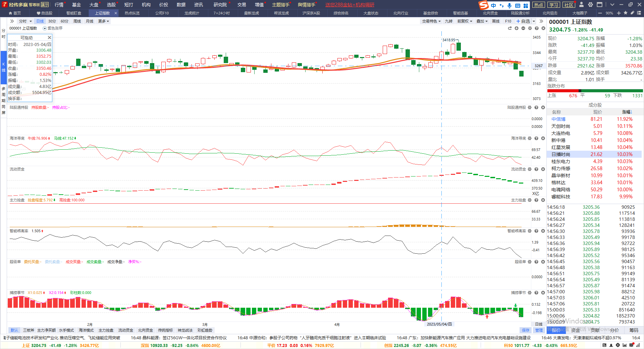Click the panel layout icon at tab bar end
The width and height of the screenshot is (644, 349).
[639, 13]
